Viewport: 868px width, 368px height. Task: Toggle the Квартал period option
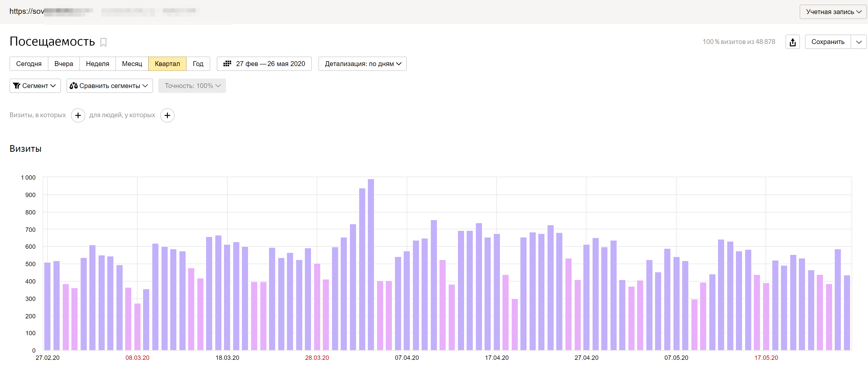167,64
